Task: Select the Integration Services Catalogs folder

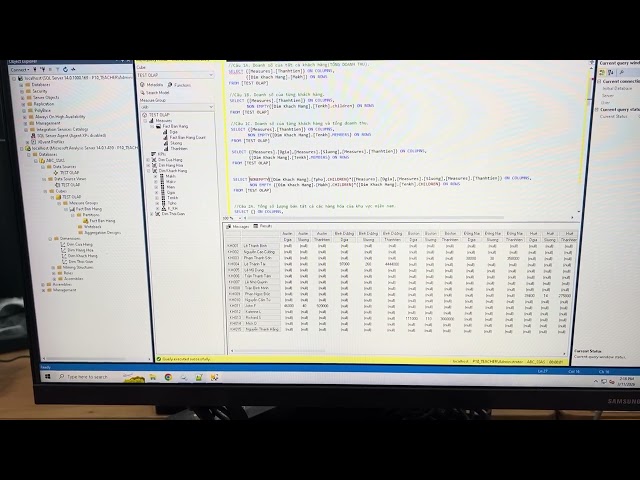Action: tap(58, 129)
